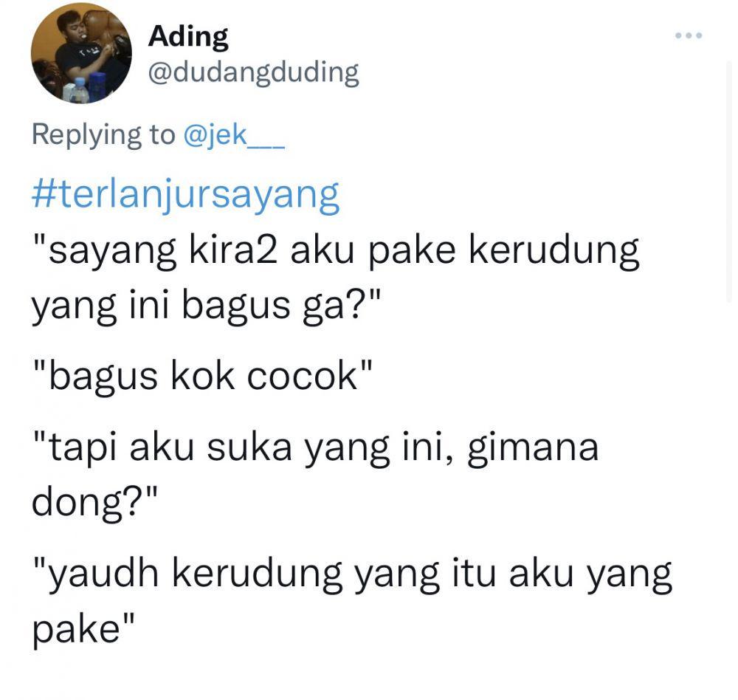Open Ading's profile picture

pos(81,52)
